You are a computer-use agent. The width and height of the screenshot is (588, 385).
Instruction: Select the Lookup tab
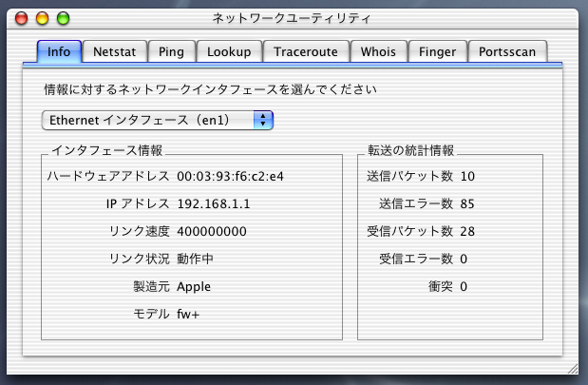tap(230, 51)
